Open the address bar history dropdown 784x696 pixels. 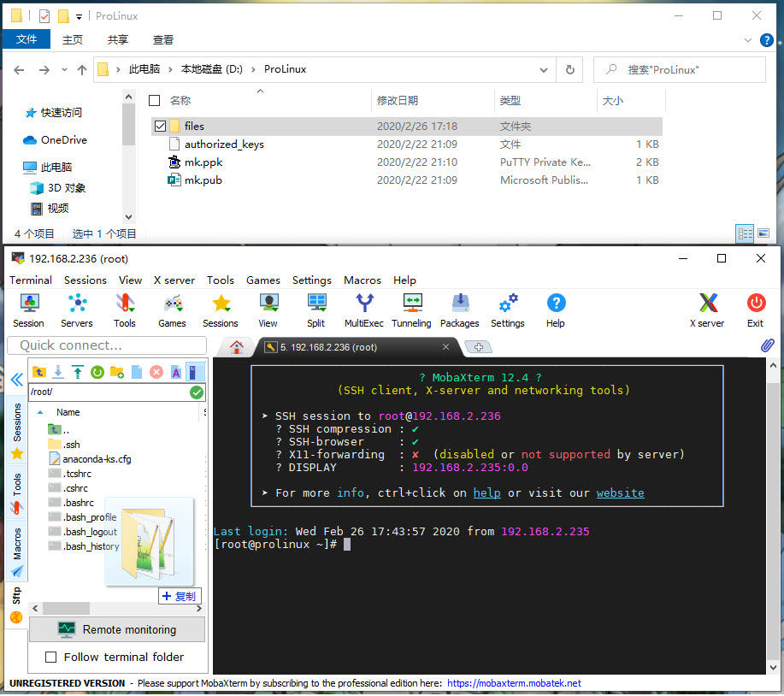pos(545,69)
